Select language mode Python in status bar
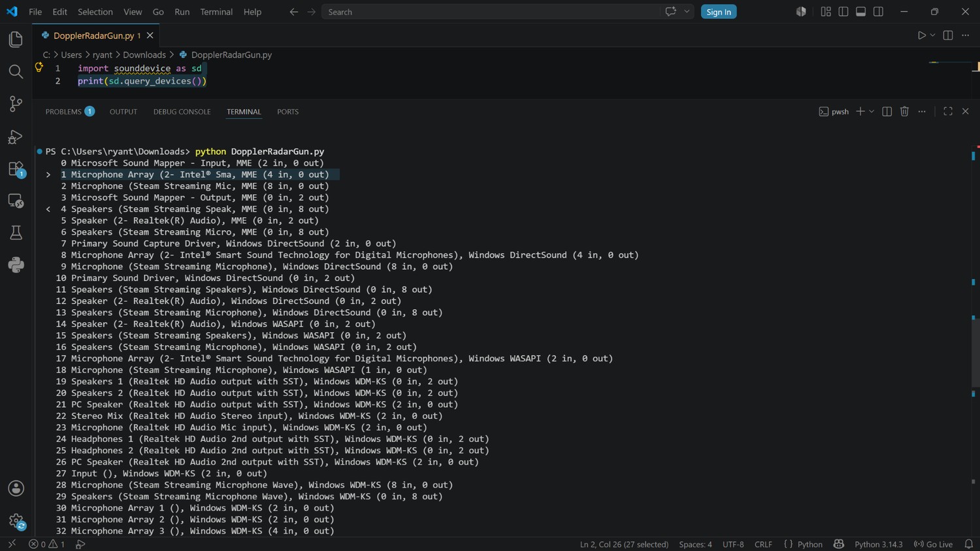Viewport: 980px width, 551px height. coord(809,544)
